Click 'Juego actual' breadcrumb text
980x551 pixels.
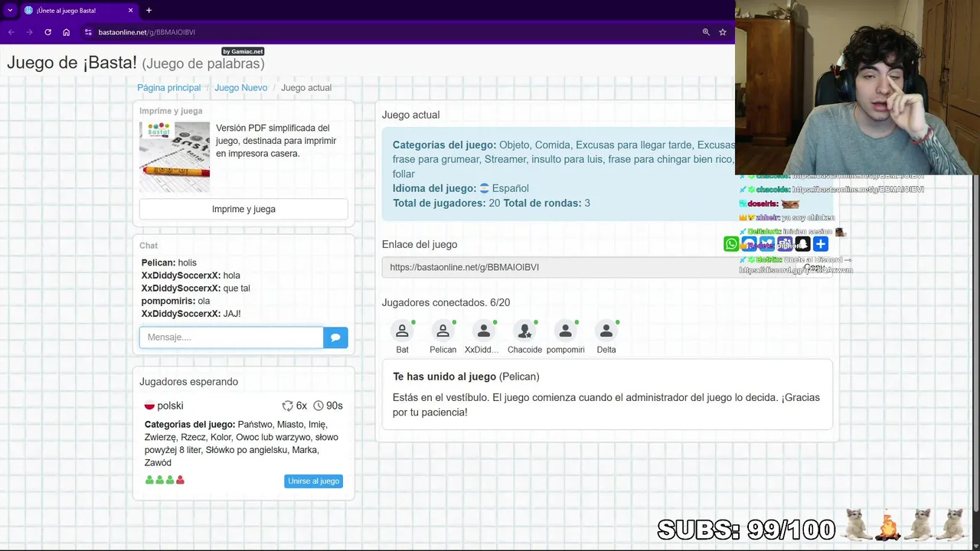point(306,88)
